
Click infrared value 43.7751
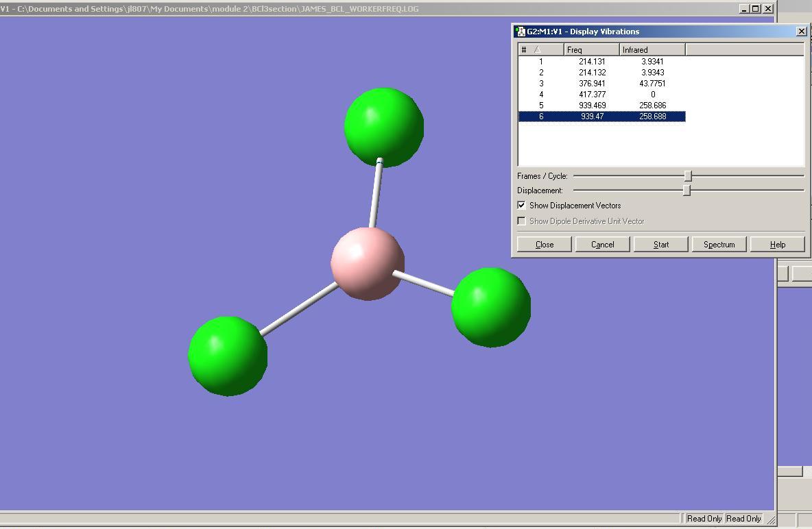click(652, 84)
